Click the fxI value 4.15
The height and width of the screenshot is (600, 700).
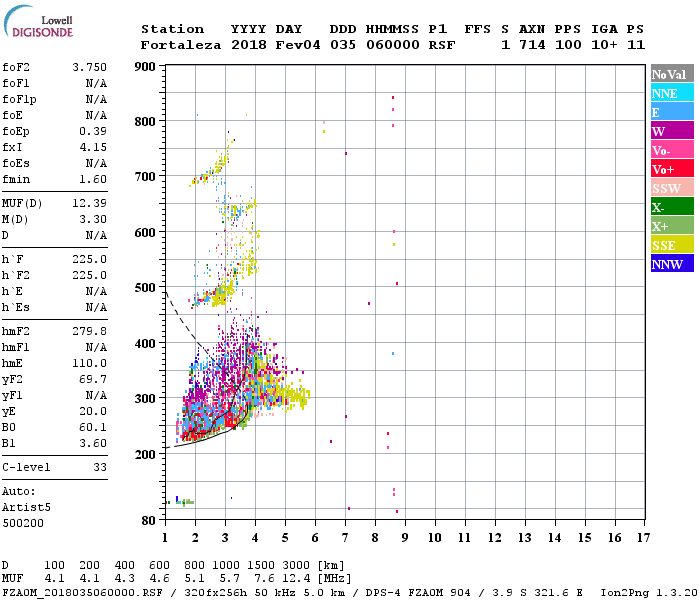[93, 147]
